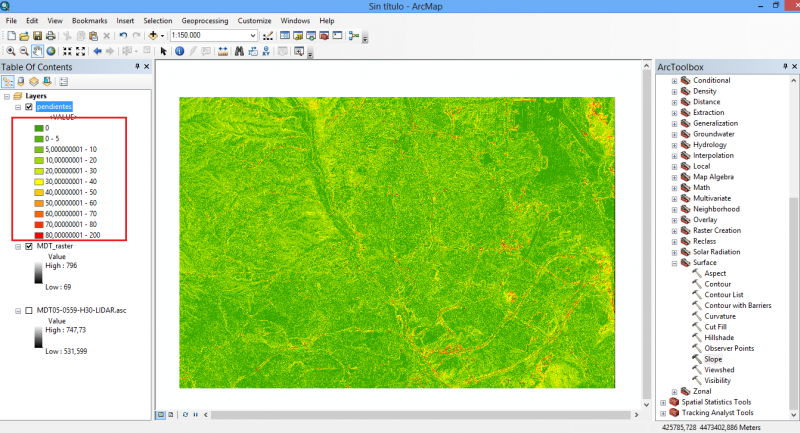The width and height of the screenshot is (800, 433).
Task: Select the Contour with Barriers tool
Action: (x=738, y=305)
